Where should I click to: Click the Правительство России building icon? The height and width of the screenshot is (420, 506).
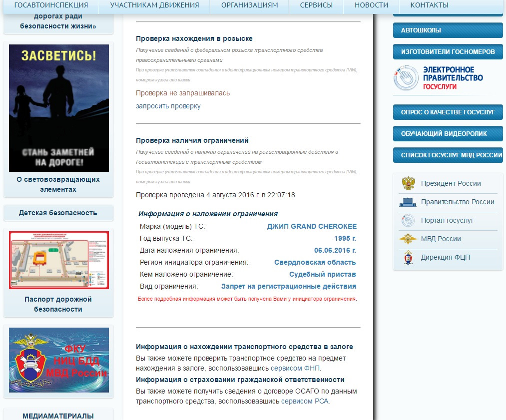pos(408,202)
